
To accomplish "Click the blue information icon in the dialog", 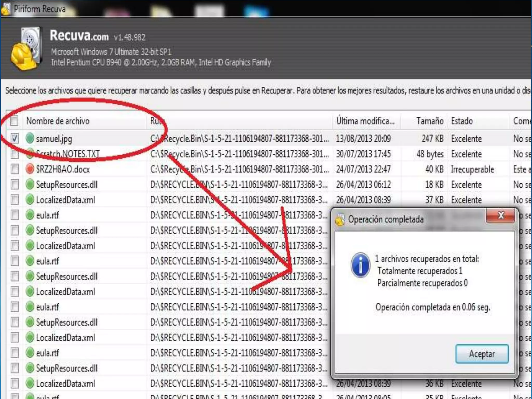I will (360, 265).
